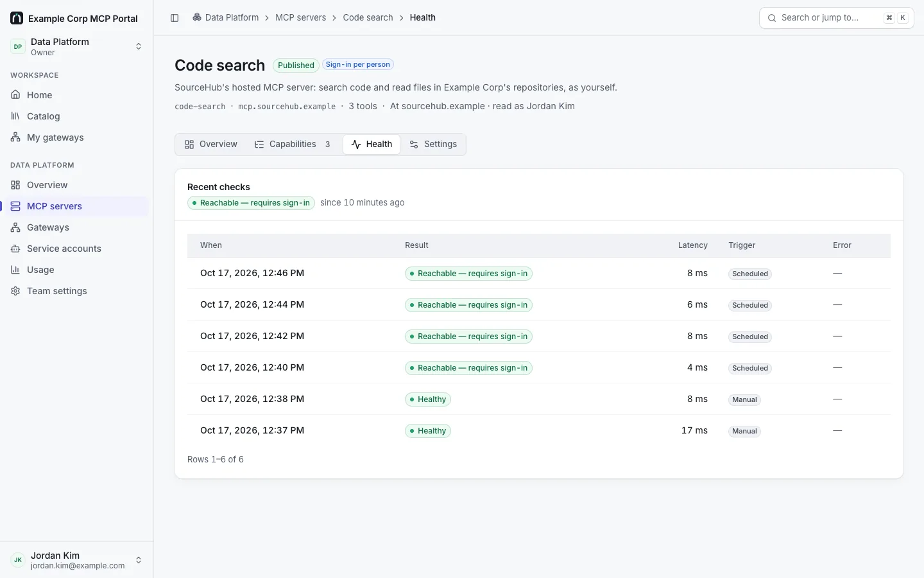Click the DP workspace avatar
This screenshot has height=578, width=924.
(18, 46)
